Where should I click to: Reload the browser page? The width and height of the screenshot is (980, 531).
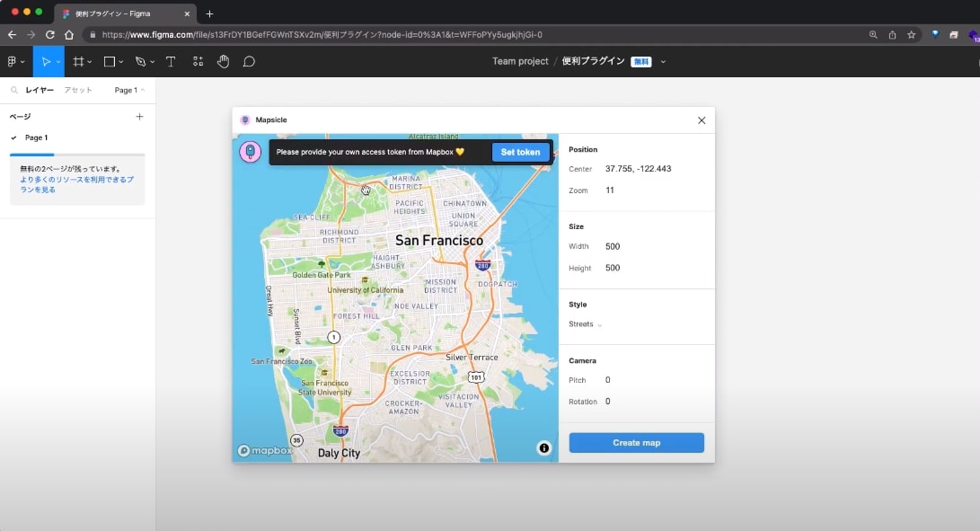click(x=50, y=35)
